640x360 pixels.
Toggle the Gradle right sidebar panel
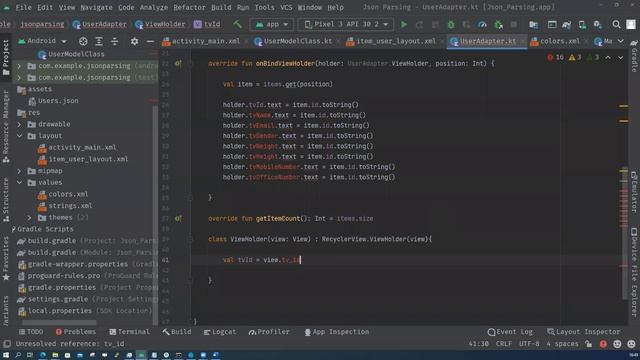pyautogui.click(x=634, y=56)
